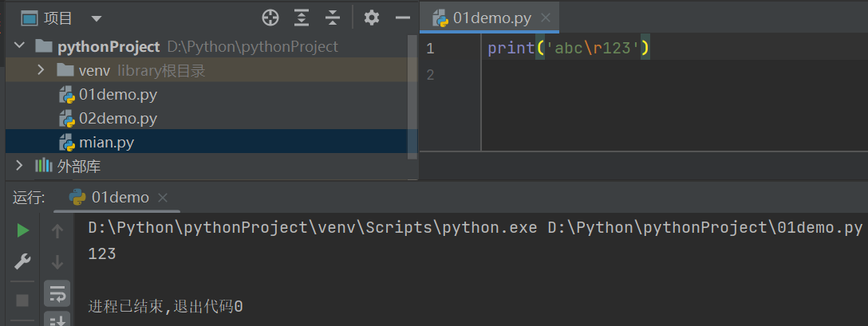Screen dimensions: 868x326
Task: Click the Collapse All icon in project panel
Action: click(x=333, y=18)
